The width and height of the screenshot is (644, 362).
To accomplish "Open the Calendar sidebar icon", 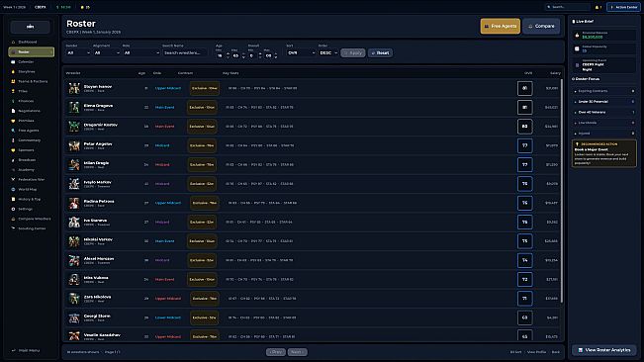I will tap(13, 62).
